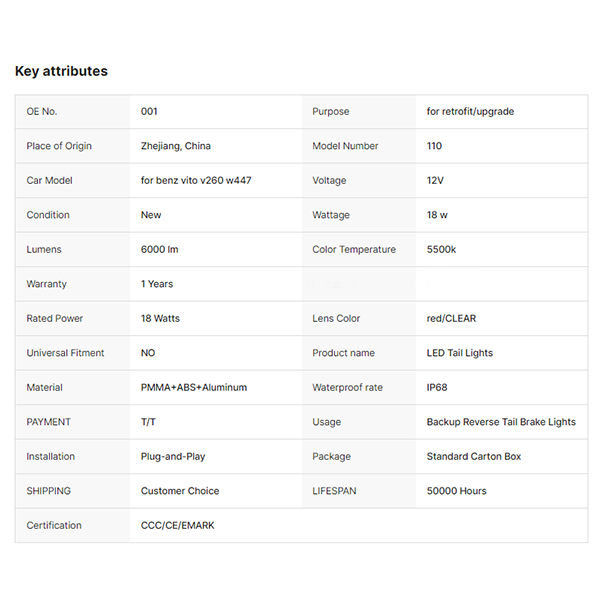
Task: Click the Customer Choice shipping value
Action: click(180, 491)
